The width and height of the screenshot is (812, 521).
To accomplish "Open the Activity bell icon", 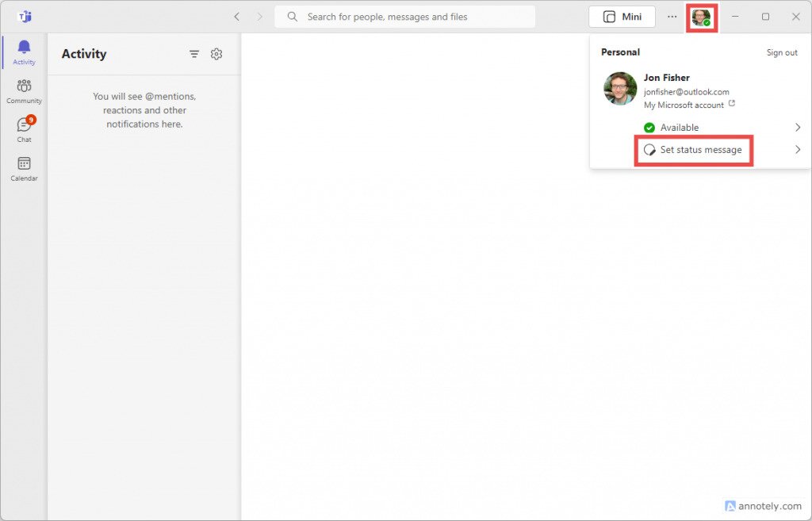I will tap(24, 50).
